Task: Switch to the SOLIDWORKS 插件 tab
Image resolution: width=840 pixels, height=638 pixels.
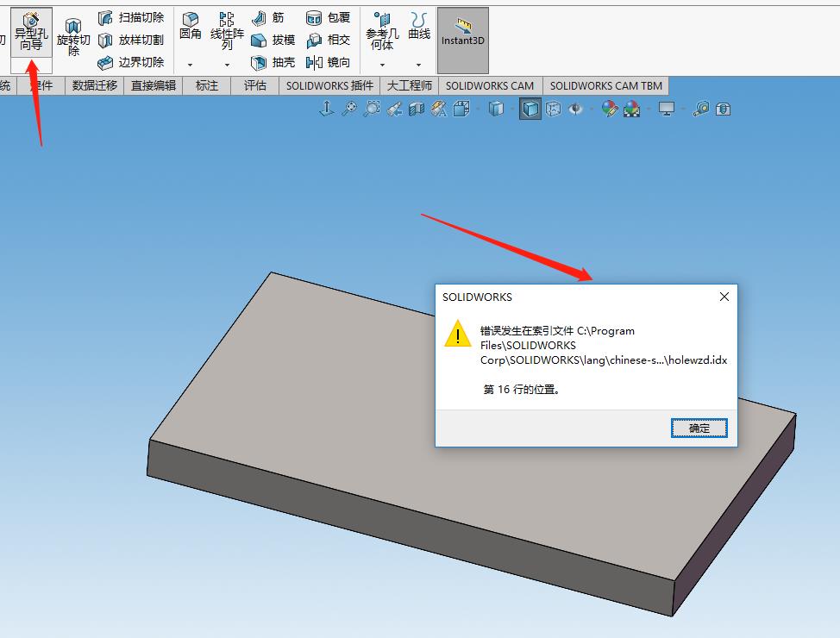Action: [329, 85]
